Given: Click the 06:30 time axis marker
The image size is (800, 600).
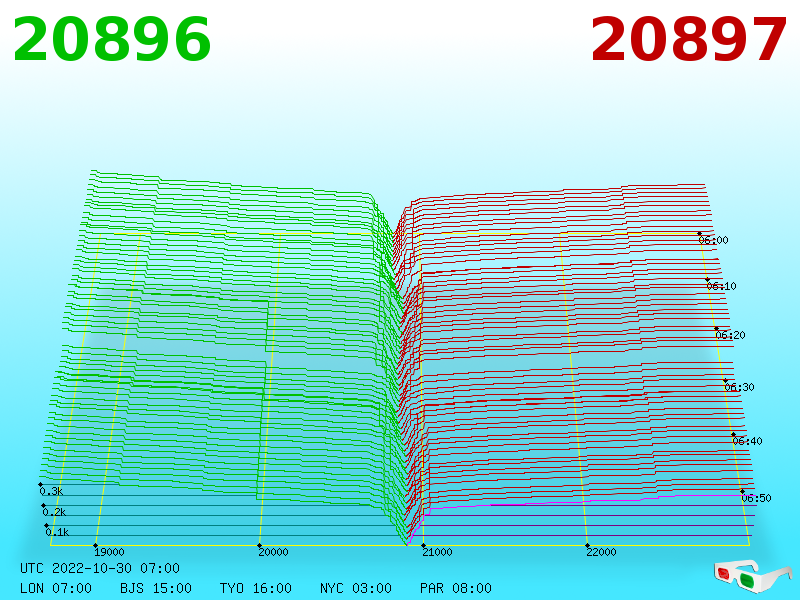Looking at the screenshot, I should tap(739, 387).
